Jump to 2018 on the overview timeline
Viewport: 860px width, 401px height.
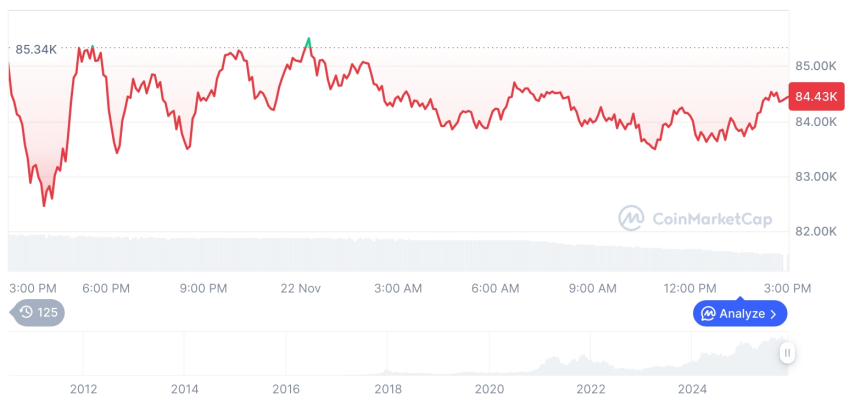pos(388,389)
